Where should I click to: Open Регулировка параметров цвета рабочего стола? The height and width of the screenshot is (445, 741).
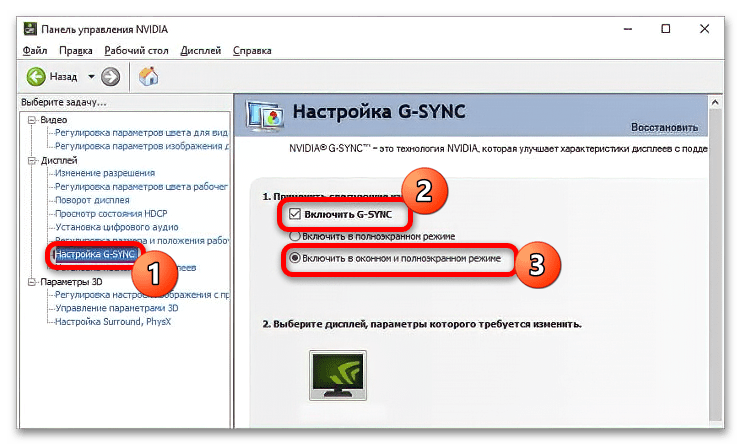(x=141, y=187)
